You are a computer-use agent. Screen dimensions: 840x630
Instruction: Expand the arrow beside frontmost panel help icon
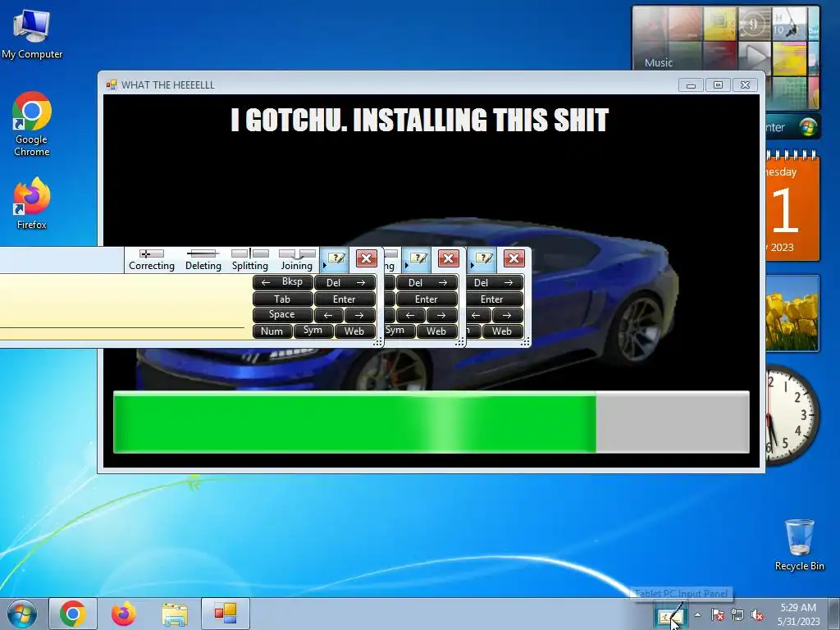324,265
